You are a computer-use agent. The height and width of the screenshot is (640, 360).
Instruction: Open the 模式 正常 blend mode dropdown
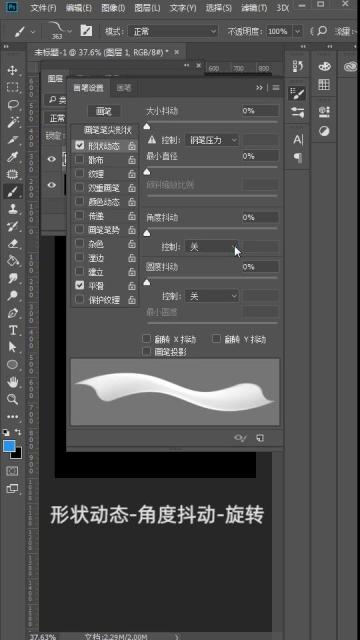[173, 31]
